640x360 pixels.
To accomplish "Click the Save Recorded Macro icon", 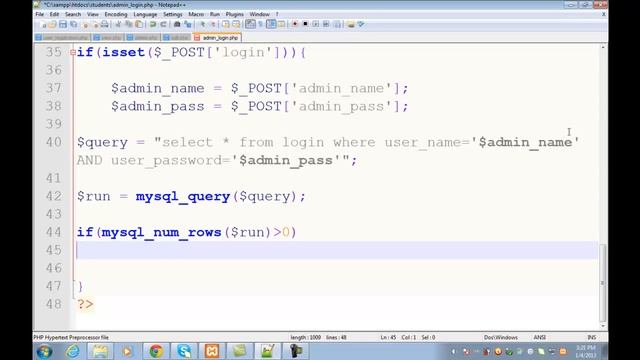I will [x=337, y=24].
